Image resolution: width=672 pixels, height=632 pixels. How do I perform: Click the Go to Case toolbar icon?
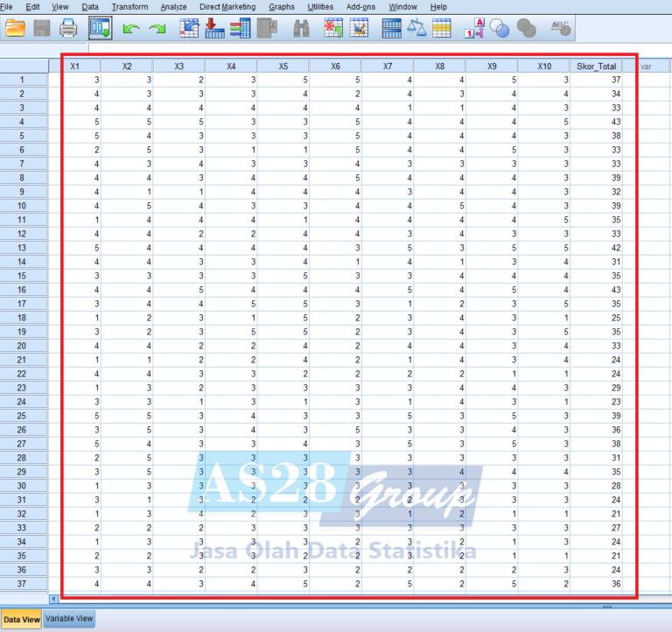pos(190,28)
